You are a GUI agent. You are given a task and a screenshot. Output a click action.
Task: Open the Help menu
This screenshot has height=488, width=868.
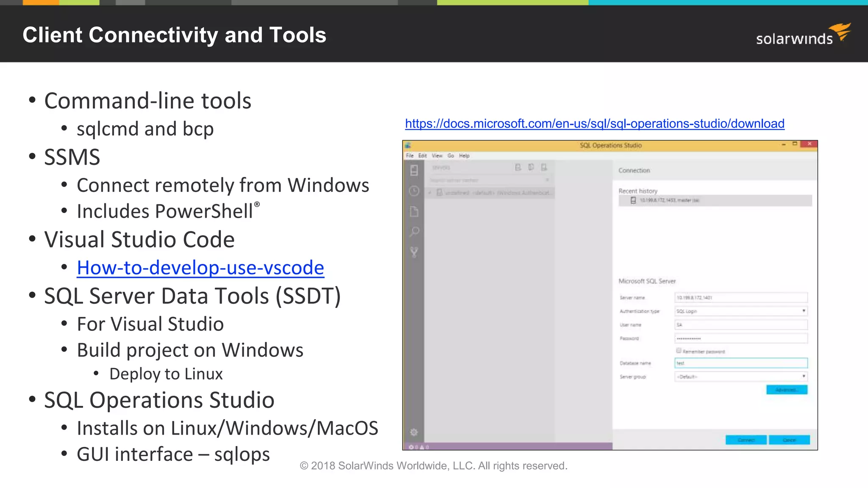point(464,155)
